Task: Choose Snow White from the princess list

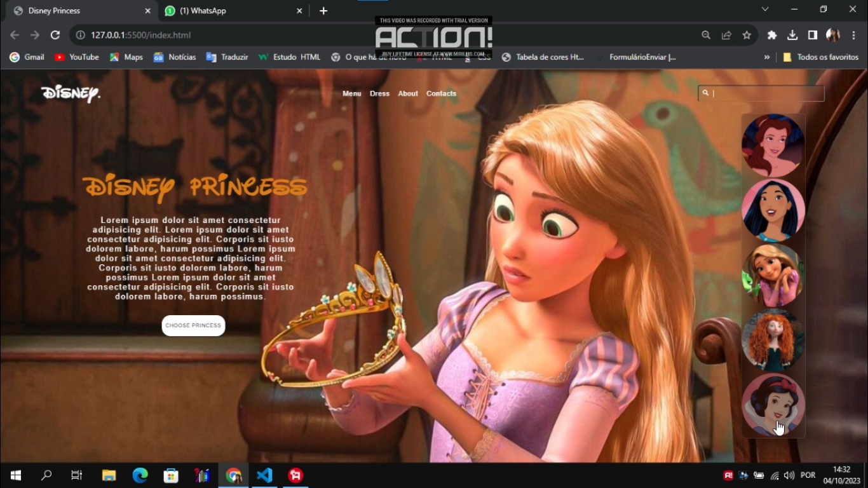Action: click(x=773, y=405)
